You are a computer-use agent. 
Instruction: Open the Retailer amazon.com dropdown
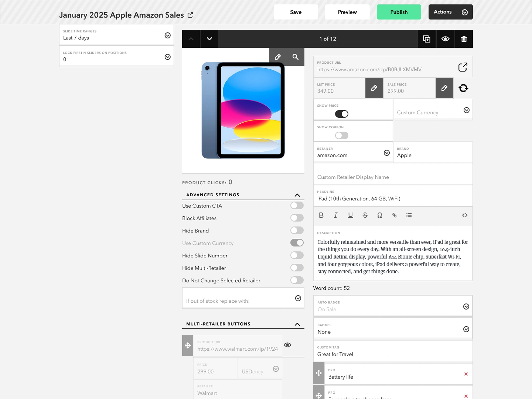387,153
